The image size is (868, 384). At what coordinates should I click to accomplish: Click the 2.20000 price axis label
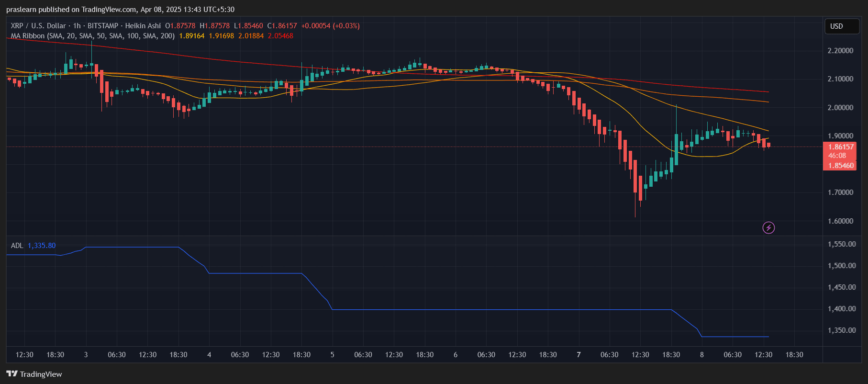[841, 51]
